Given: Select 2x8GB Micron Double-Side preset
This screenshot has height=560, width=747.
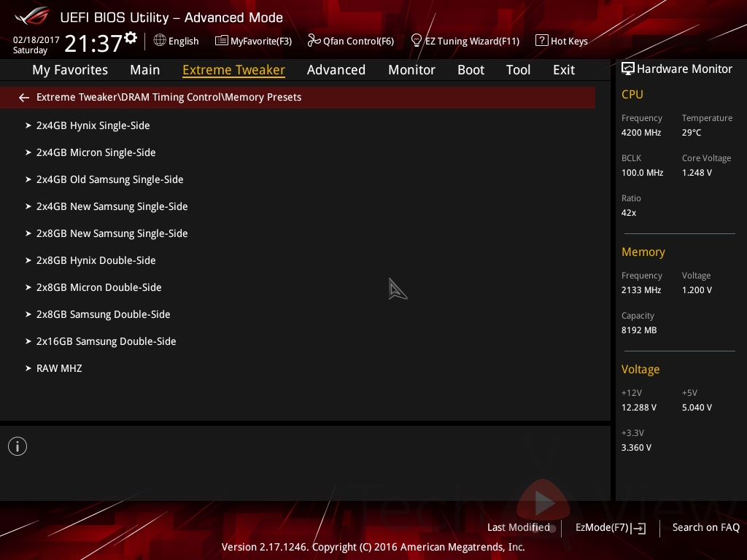Looking at the screenshot, I should (x=98, y=287).
